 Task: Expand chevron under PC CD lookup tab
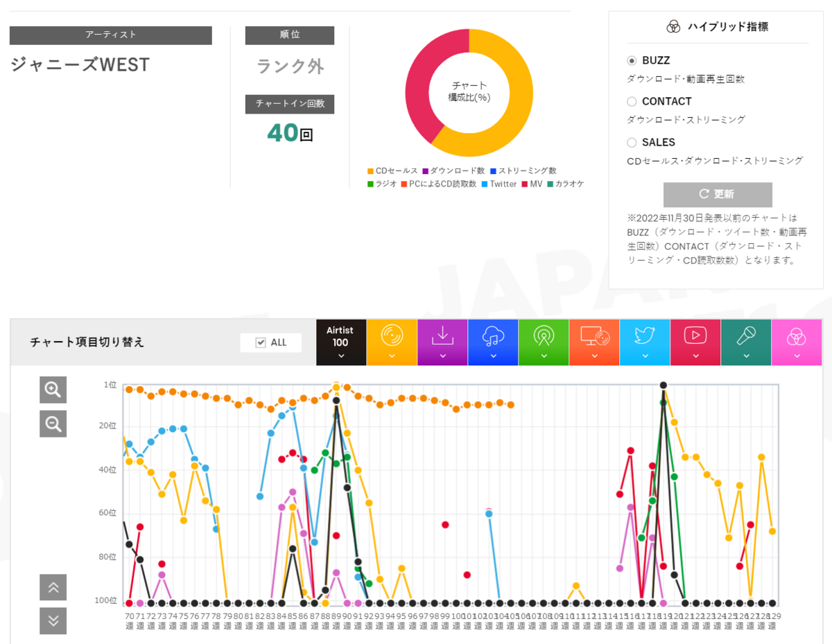594,356
